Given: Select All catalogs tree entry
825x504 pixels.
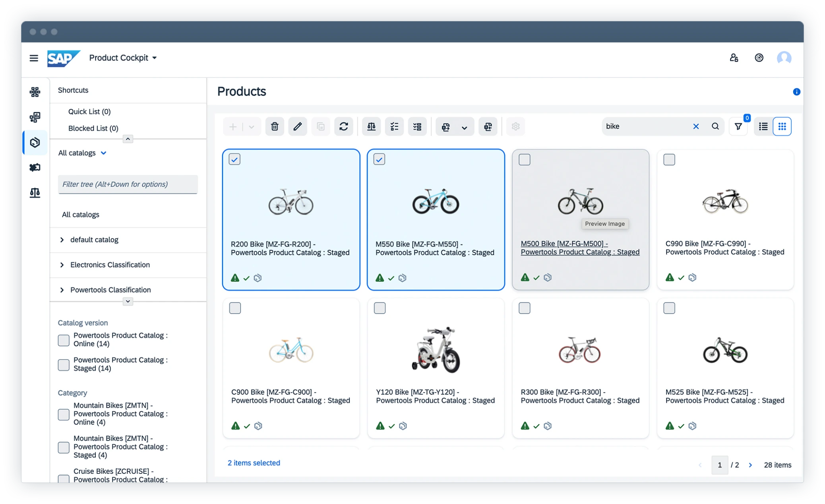Looking at the screenshot, I should [81, 215].
